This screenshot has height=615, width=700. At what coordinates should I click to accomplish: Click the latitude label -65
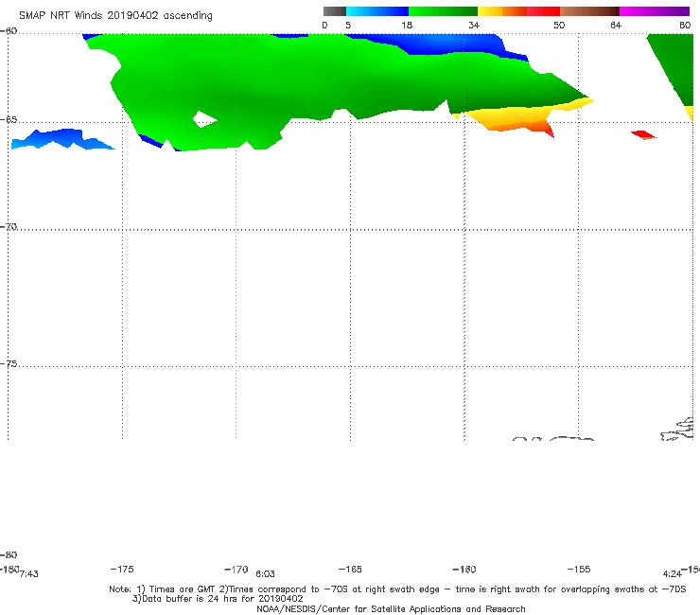[9, 120]
